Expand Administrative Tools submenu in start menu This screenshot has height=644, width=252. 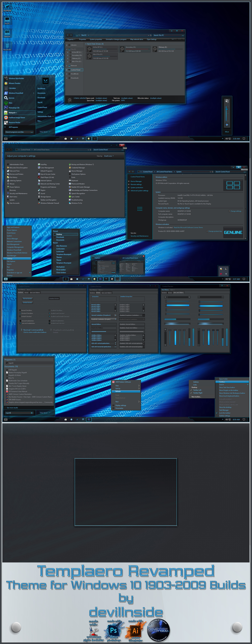[53, 116]
